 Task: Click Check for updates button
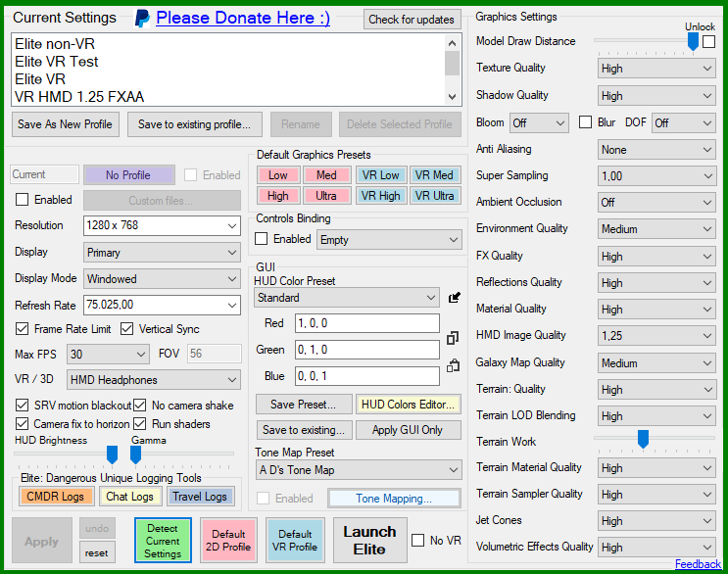click(412, 20)
